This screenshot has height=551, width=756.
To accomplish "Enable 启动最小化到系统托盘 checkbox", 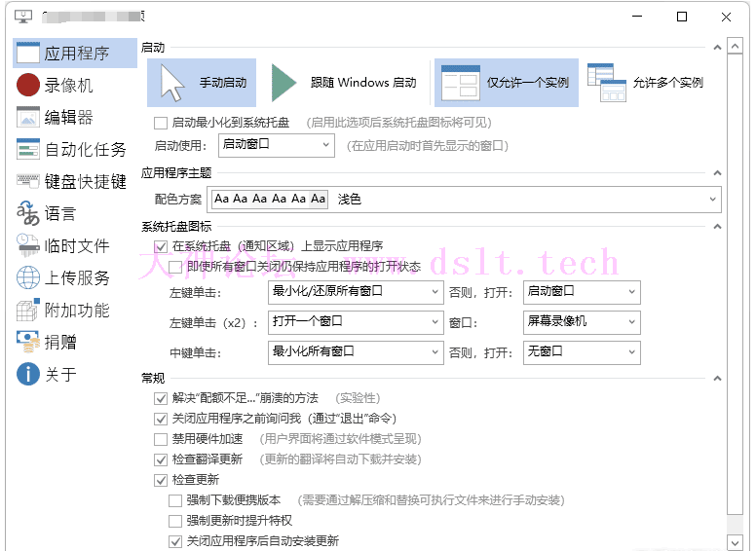I will pos(161,124).
